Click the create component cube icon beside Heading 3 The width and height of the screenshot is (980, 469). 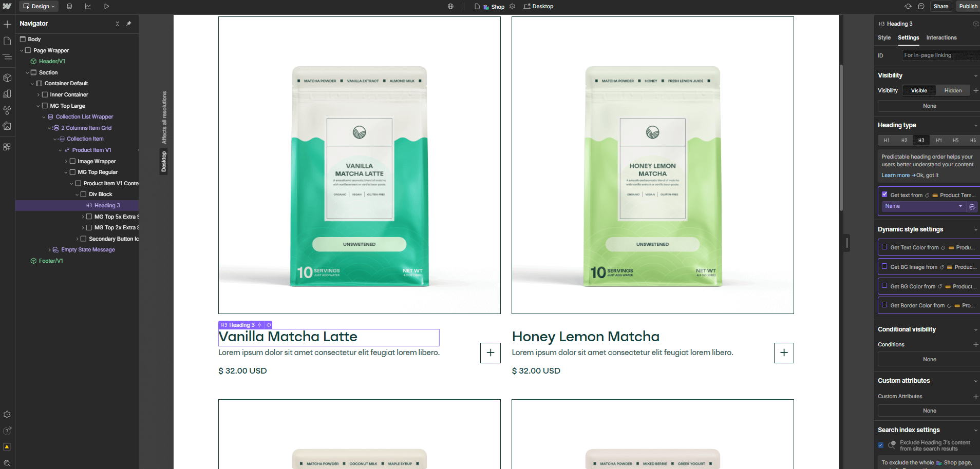(975, 24)
